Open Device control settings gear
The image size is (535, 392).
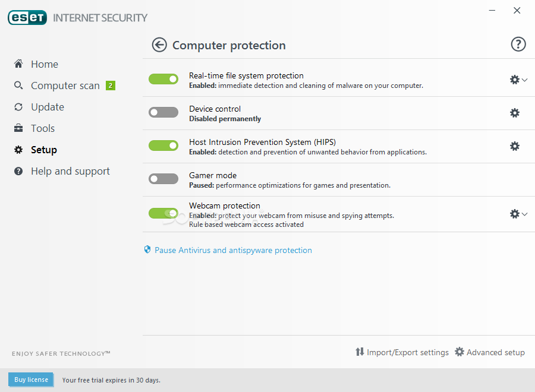tap(515, 113)
